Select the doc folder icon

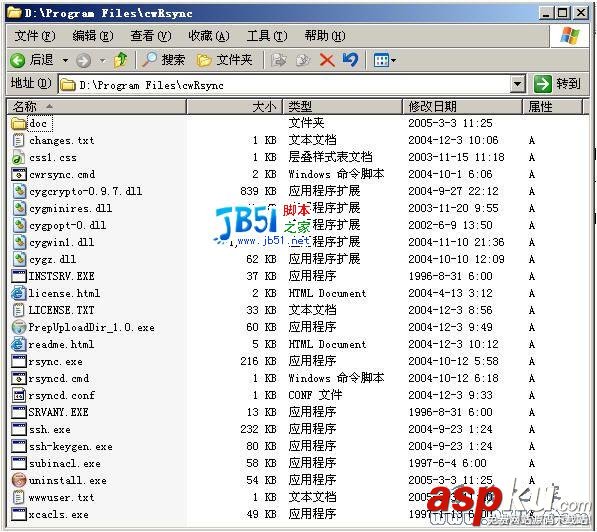[x=19, y=123]
